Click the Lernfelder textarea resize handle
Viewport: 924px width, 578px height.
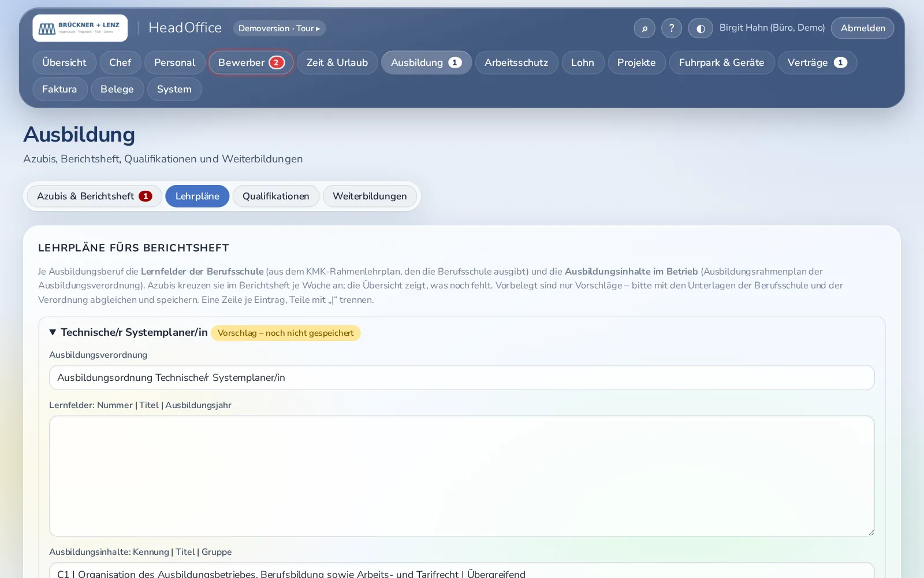[870, 532]
